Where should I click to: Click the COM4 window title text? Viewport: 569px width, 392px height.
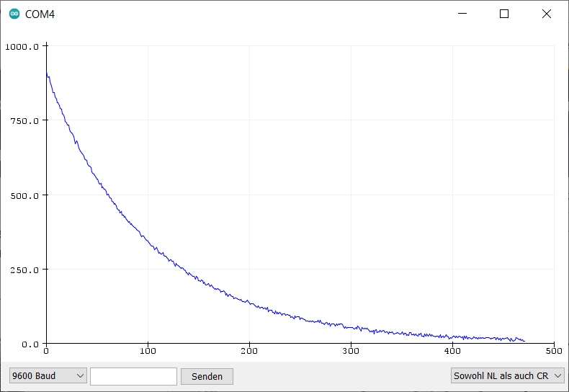40,14
